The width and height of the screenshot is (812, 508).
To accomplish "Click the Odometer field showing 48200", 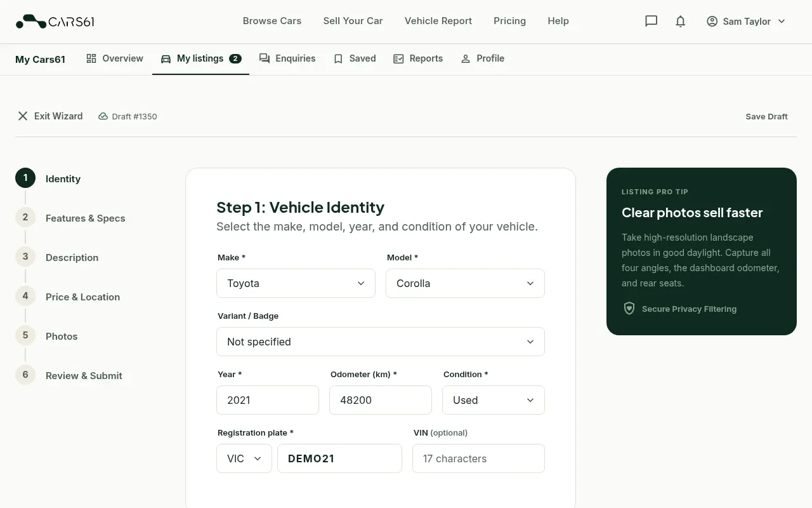I will (x=381, y=400).
